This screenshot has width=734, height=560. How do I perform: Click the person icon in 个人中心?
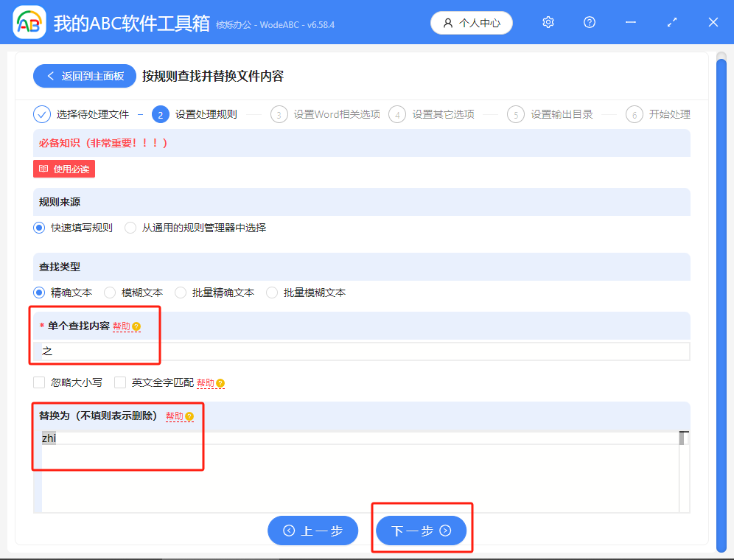tap(450, 22)
